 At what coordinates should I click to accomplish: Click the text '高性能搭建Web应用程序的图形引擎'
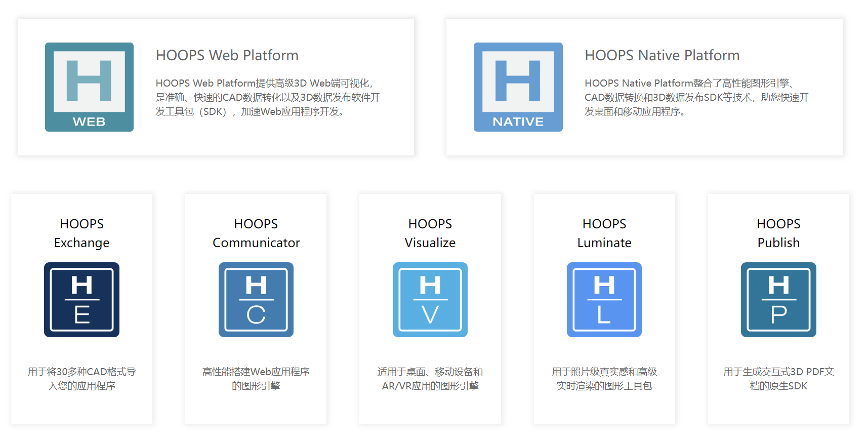click(x=256, y=379)
